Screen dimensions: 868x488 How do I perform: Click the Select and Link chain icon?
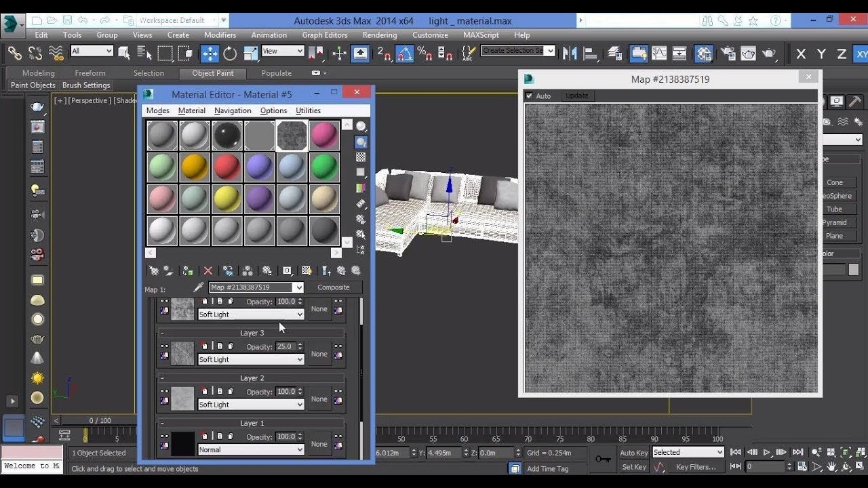[14, 53]
